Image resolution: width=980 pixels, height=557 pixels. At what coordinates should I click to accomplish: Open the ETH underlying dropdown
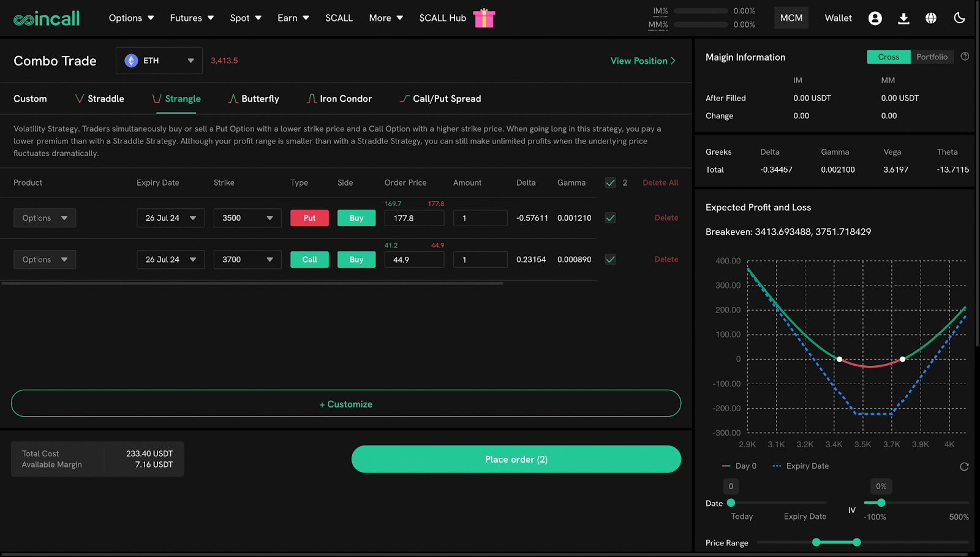pyautogui.click(x=159, y=61)
